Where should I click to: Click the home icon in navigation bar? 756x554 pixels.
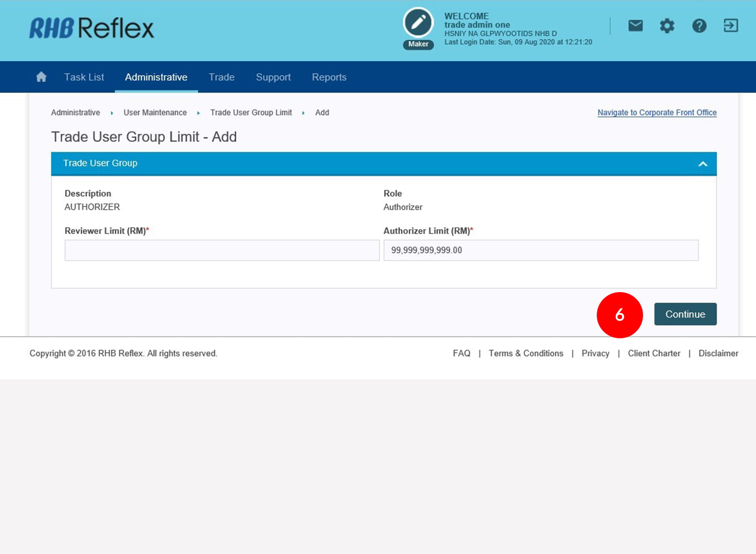pyautogui.click(x=41, y=77)
